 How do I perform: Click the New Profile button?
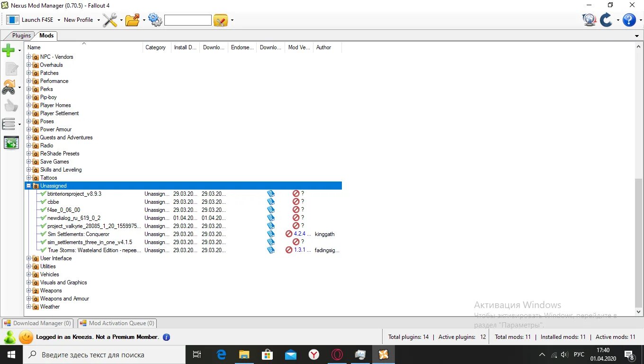(x=79, y=20)
